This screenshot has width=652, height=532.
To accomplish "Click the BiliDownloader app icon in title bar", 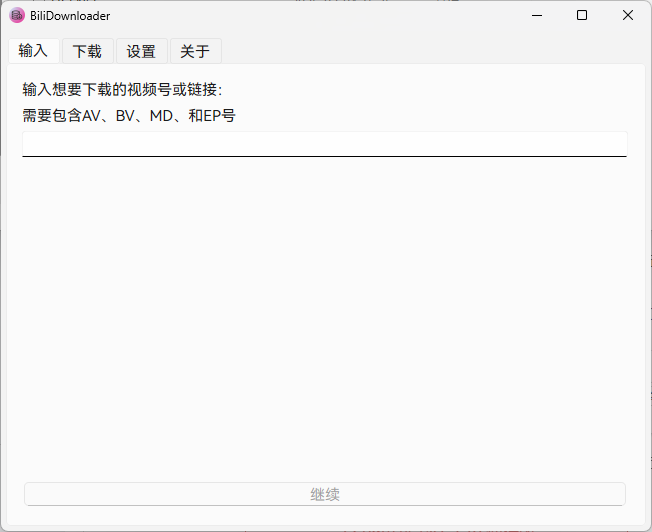I will click(17, 15).
